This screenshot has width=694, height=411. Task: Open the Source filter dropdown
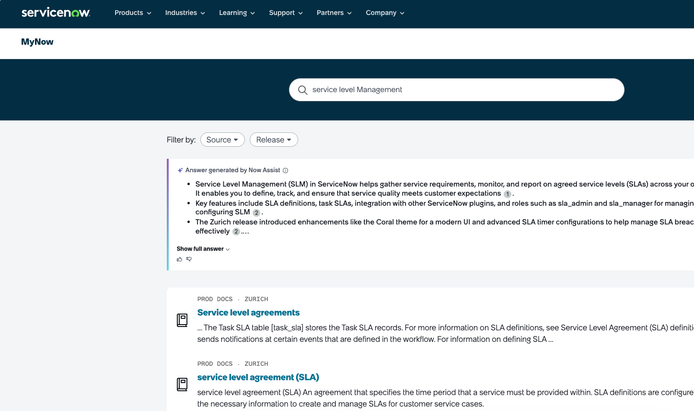click(x=222, y=140)
